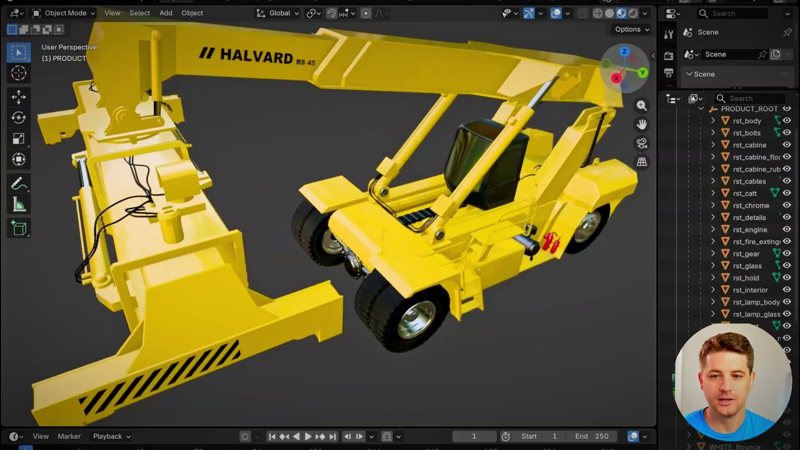Toggle X-ray mode button
The image size is (800, 450).
pos(583,13)
